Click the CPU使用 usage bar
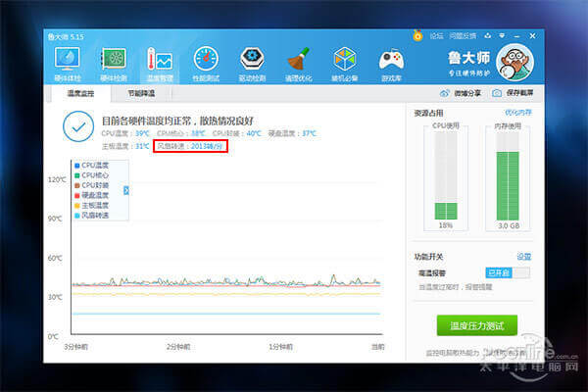The height and width of the screenshot is (392, 588). pyautogui.click(x=446, y=176)
